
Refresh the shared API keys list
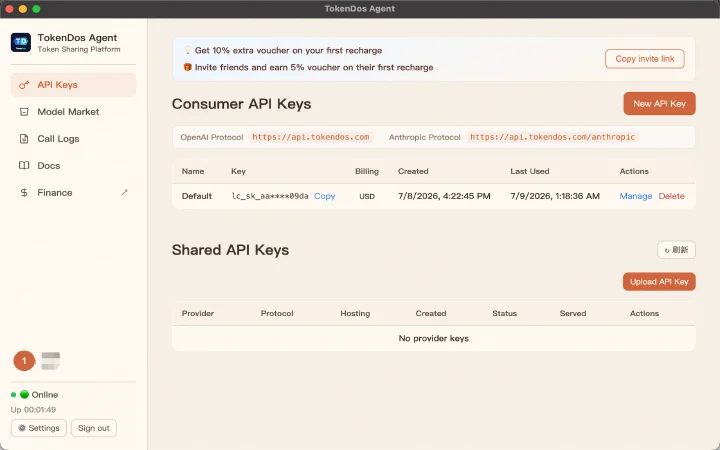coord(676,250)
